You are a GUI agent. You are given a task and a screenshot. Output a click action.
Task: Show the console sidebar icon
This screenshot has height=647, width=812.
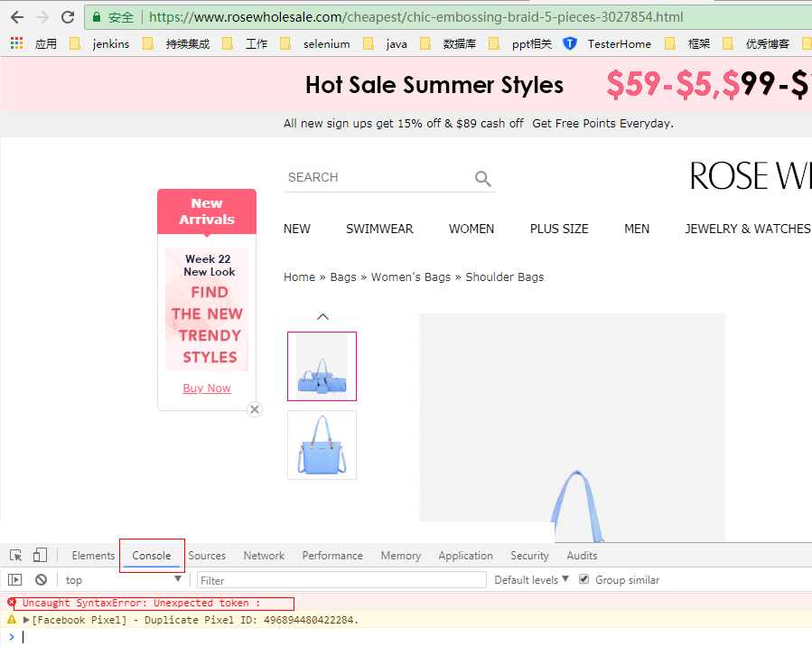(14, 579)
